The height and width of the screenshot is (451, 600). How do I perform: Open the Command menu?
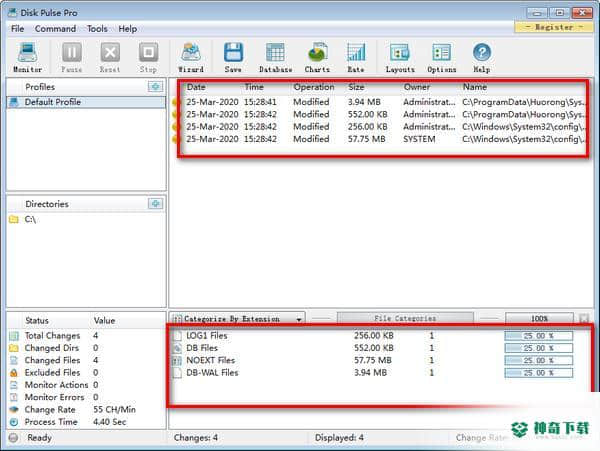(55, 29)
